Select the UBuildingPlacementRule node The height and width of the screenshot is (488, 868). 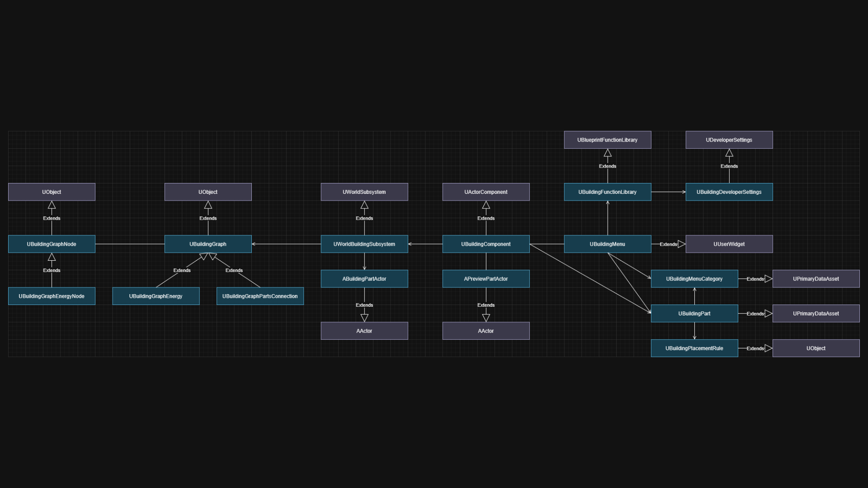[694, 348]
